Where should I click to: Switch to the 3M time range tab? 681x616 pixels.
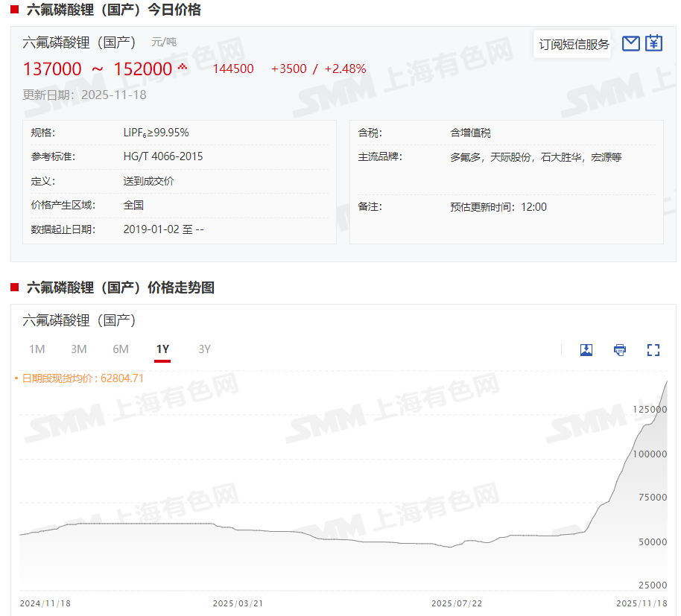point(79,349)
